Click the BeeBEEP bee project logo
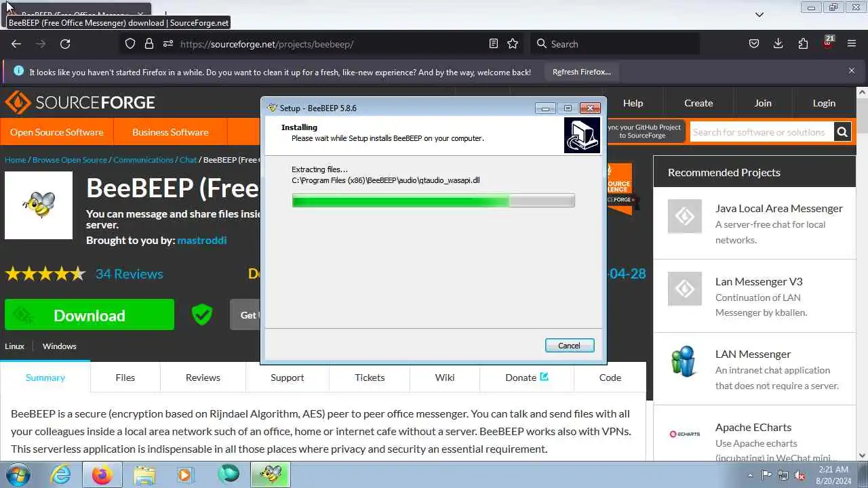Screen dimensions: 868x488 coord(39,205)
